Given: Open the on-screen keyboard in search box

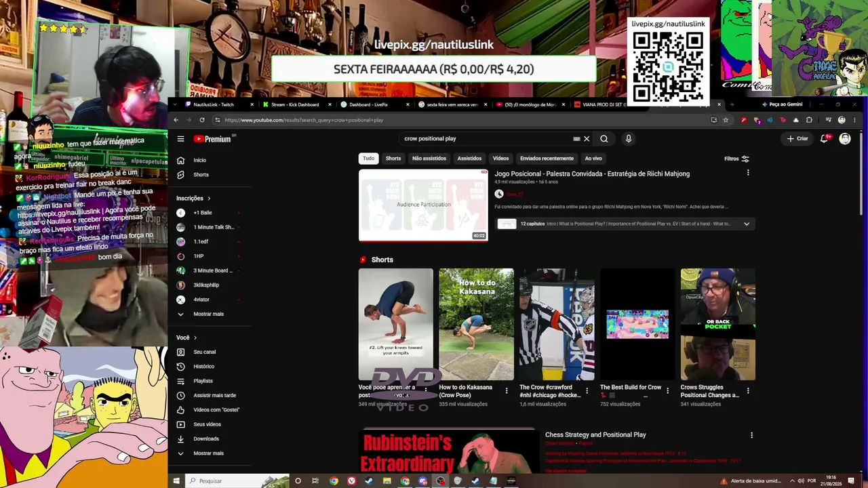Looking at the screenshot, I should [x=576, y=139].
